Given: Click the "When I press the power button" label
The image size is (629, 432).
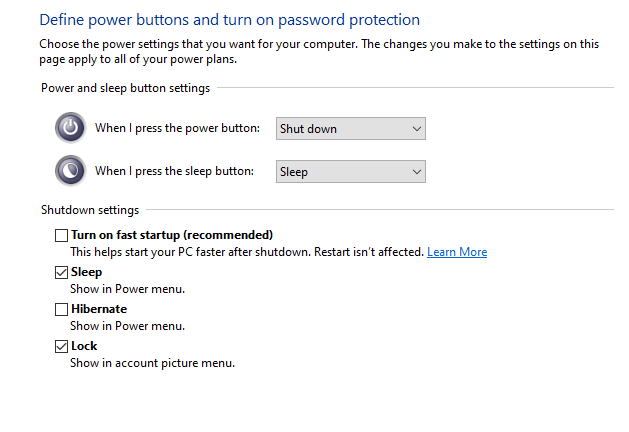Looking at the screenshot, I should [x=177, y=128].
